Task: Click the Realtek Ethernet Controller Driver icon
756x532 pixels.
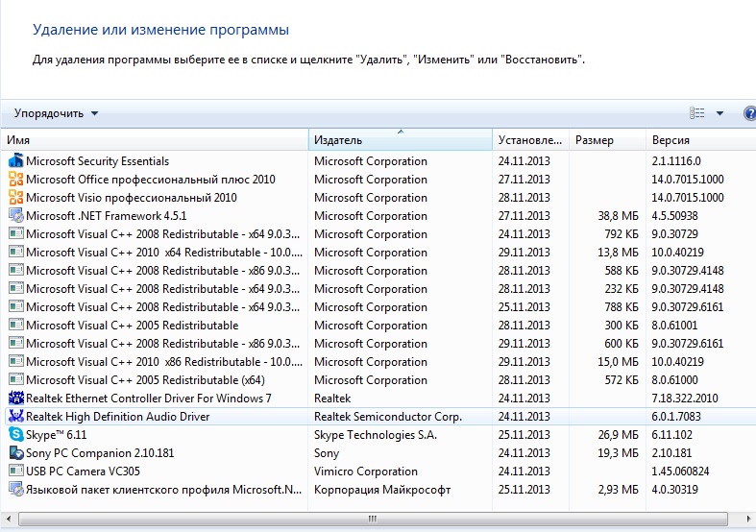Action: coord(15,399)
